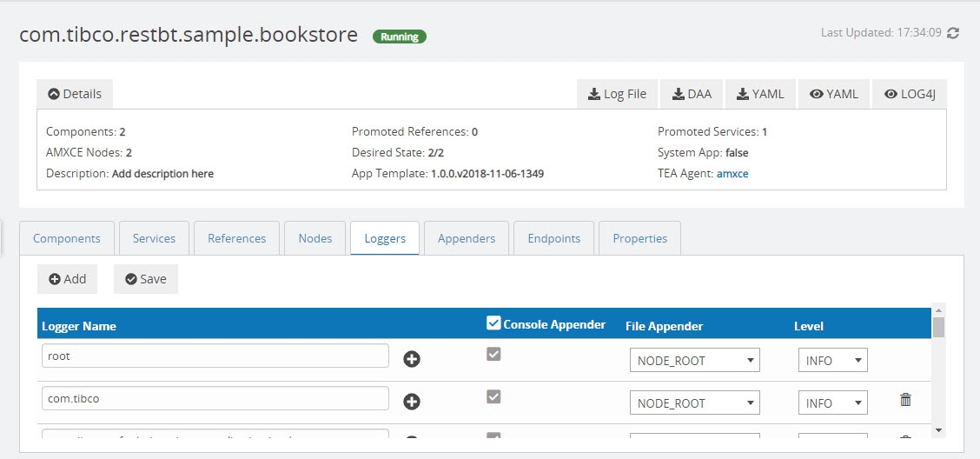Toggle the Console Appender header checkbox
Image resolution: width=980 pixels, height=459 pixels.
pyautogui.click(x=494, y=323)
